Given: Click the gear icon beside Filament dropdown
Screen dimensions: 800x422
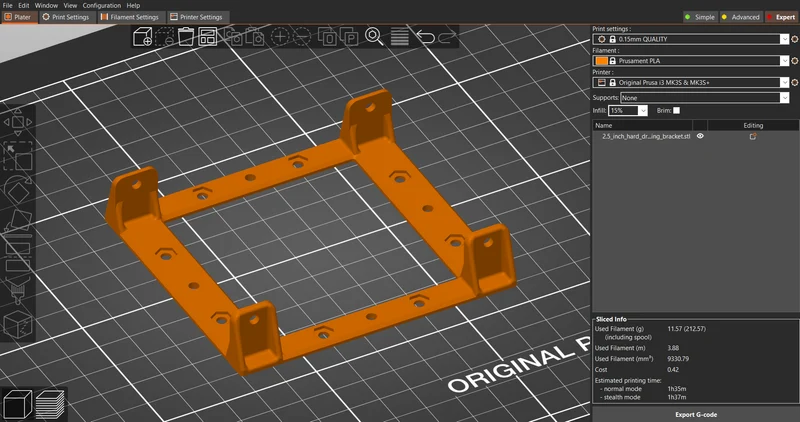Looking at the screenshot, I should tap(794, 61).
